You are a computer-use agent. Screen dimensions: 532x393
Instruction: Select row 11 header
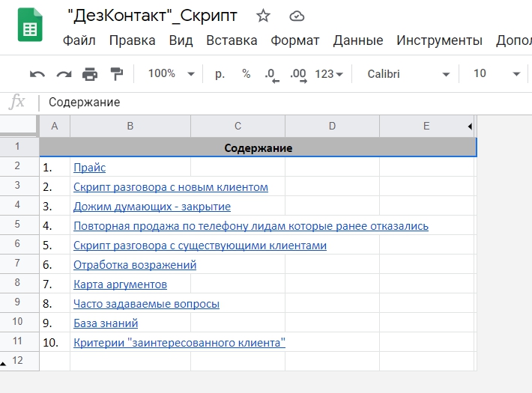(x=18, y=341)
